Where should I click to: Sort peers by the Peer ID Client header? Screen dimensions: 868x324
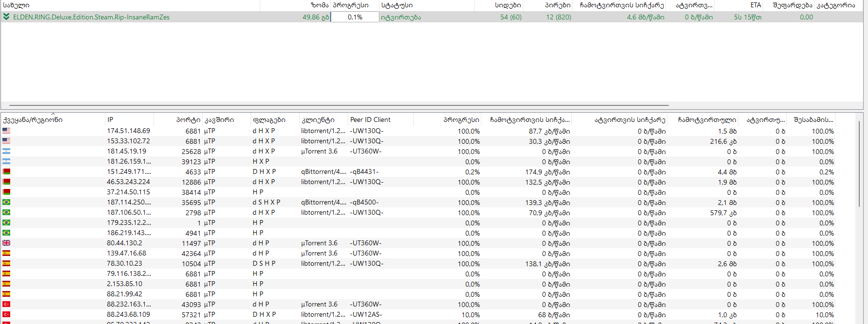pyautogui.click(x=381, y=119)
